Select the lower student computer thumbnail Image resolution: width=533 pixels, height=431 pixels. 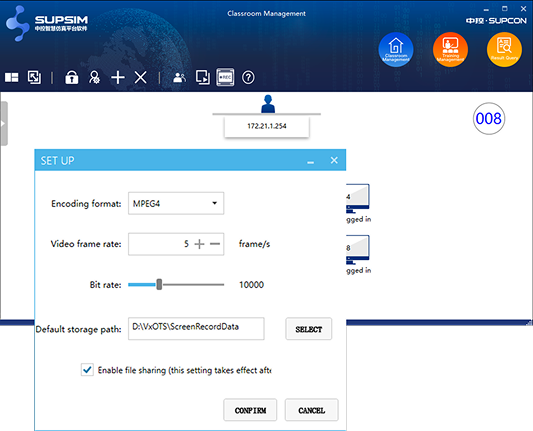click(x=358, y=249)
